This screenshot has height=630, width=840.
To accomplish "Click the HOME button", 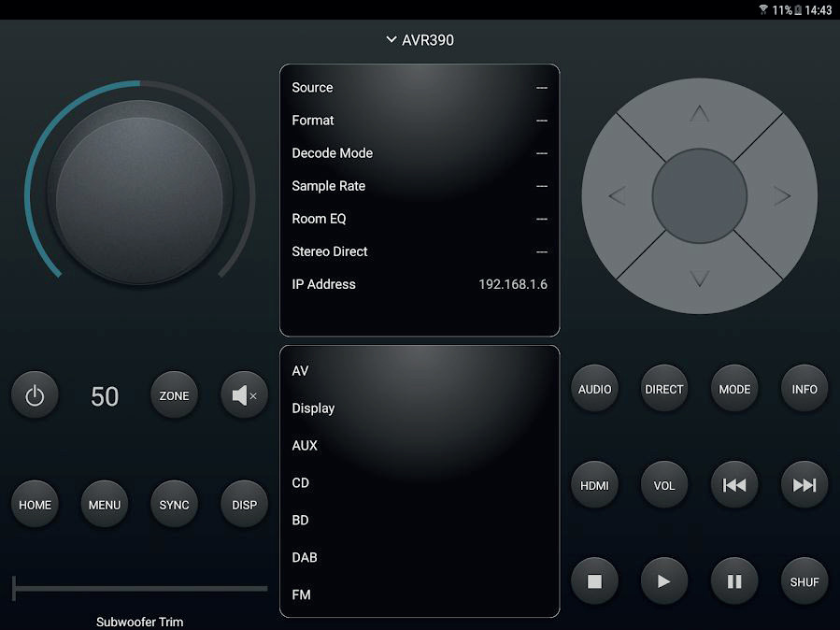I will [x=35, y=505].
